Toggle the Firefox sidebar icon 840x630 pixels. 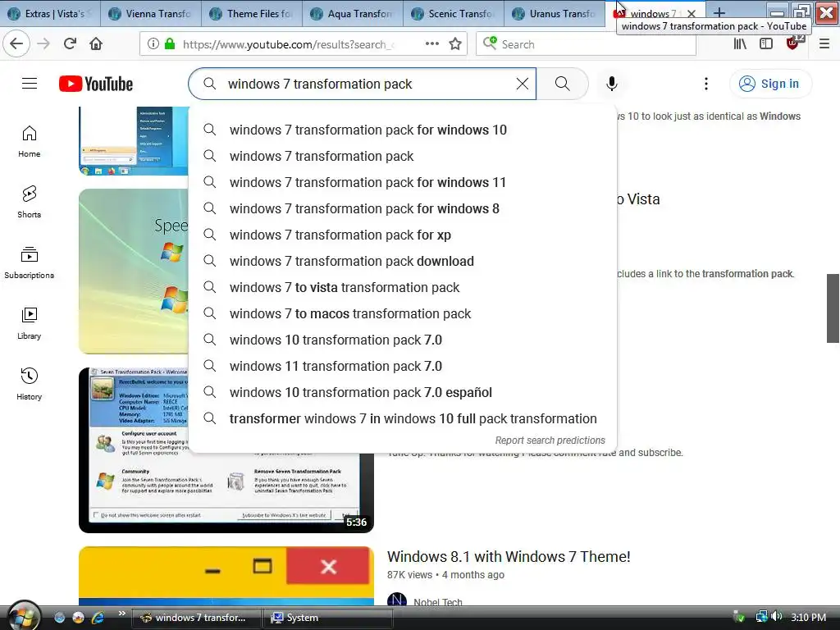[x=766, y=44]
